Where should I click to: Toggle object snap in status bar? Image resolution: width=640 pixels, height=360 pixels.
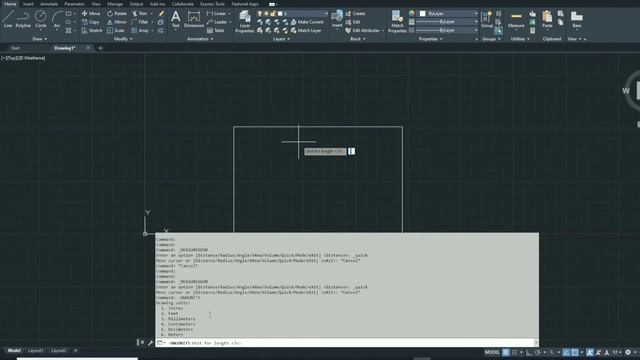pyautogui.click(x=575, y=352)
